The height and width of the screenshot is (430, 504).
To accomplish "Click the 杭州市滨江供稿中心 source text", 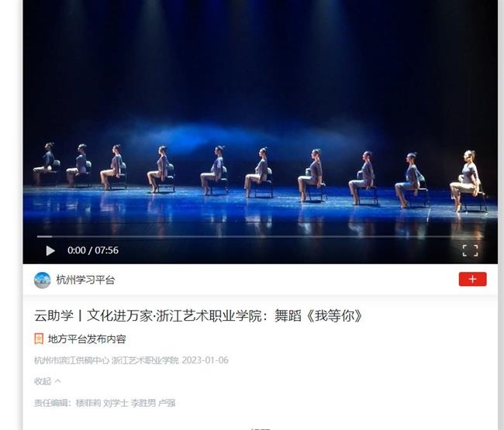I will click(x=71, y=360).
